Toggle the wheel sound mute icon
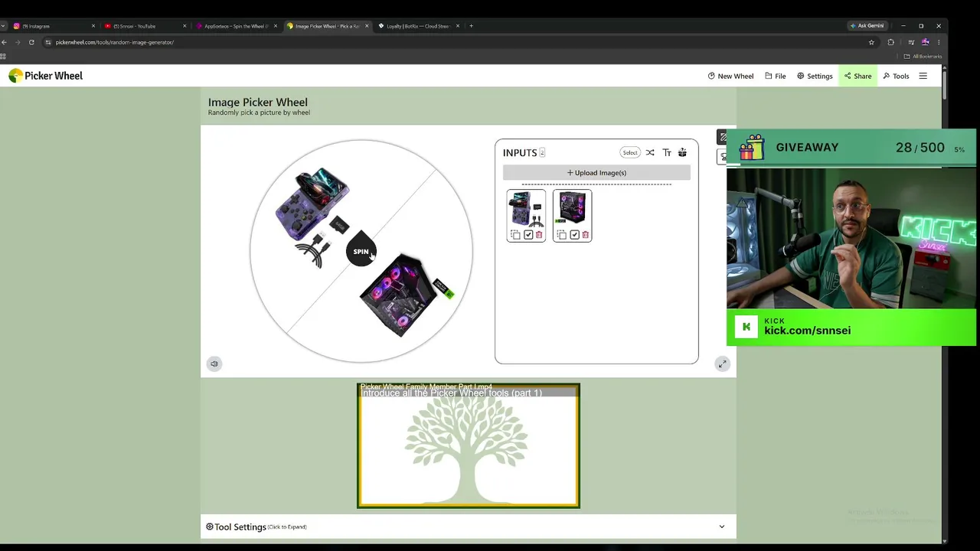980x551 pixels. pos(214,364)
